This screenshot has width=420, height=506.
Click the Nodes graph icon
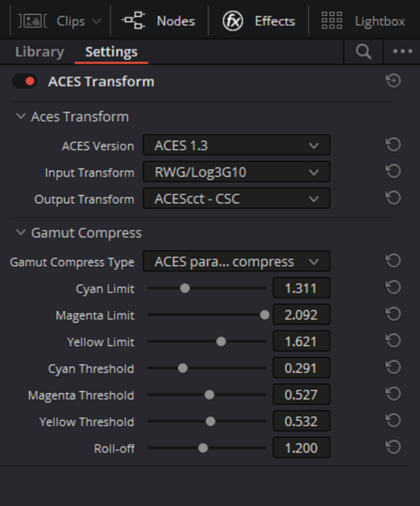click(x=133, y=21)
